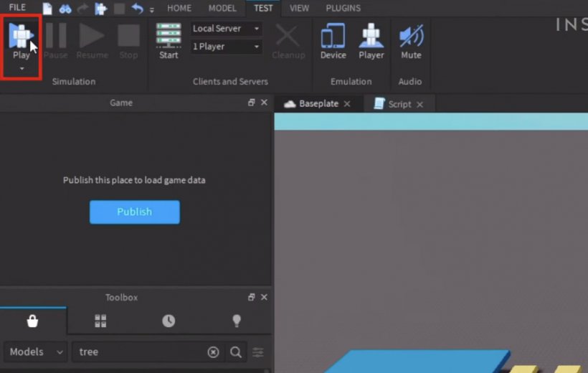
Task: Close the Toolbox panel
Action: [264, 297]
